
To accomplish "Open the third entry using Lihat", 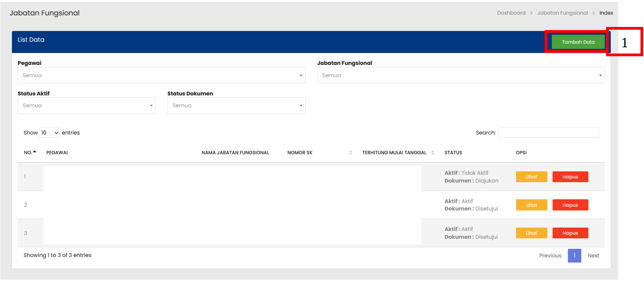I will [531, 233].
